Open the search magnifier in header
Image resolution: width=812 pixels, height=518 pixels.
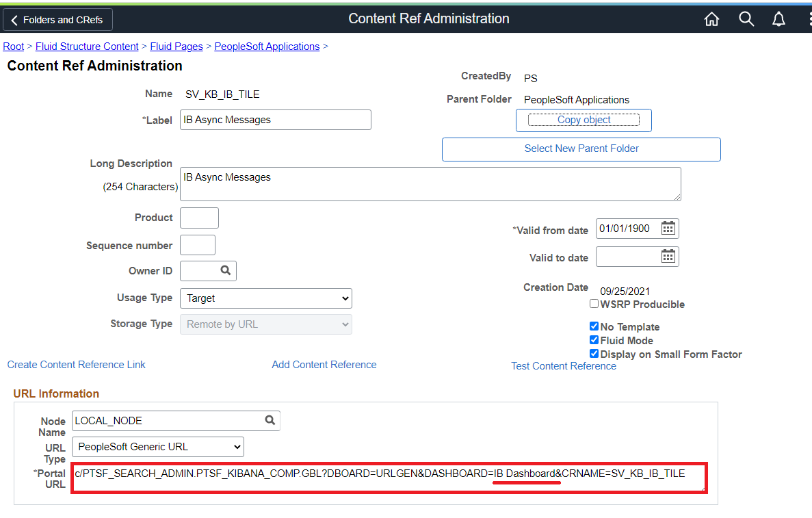coord(746,19)
